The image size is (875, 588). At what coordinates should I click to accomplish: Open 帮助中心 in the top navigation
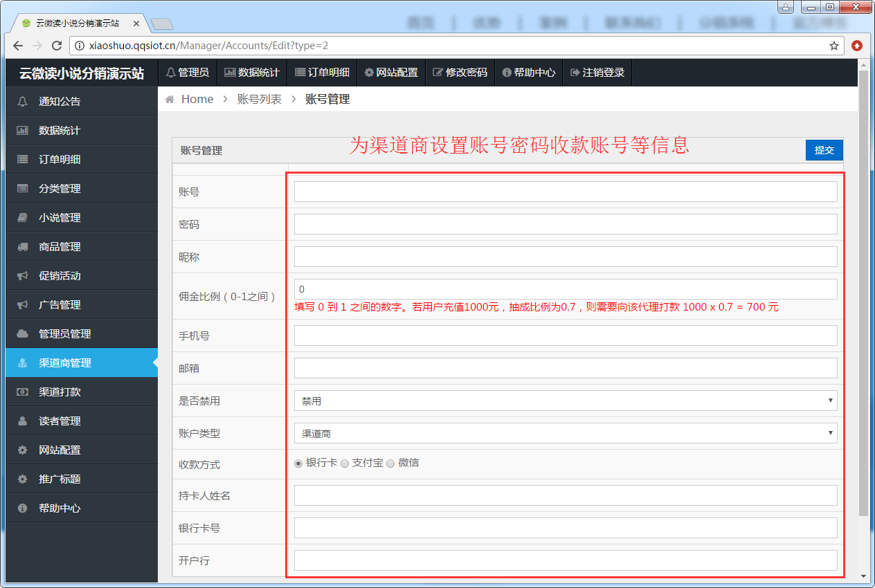pyautogui.click(x=529, y=72)
